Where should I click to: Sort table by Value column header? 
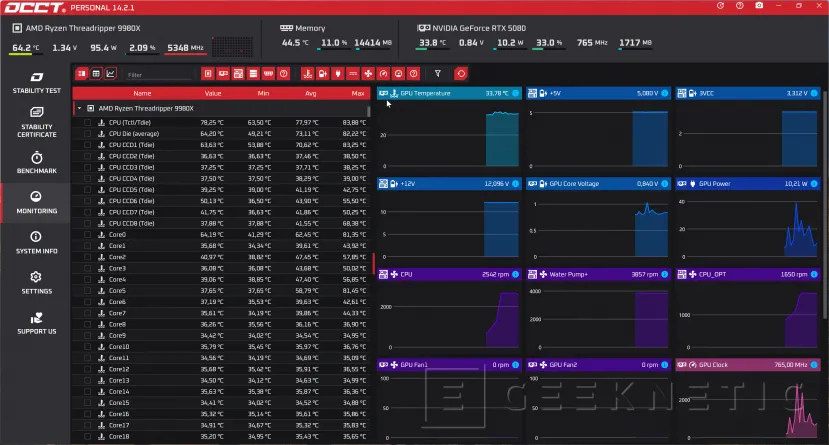pyautogui.click(x=213, y=93)
